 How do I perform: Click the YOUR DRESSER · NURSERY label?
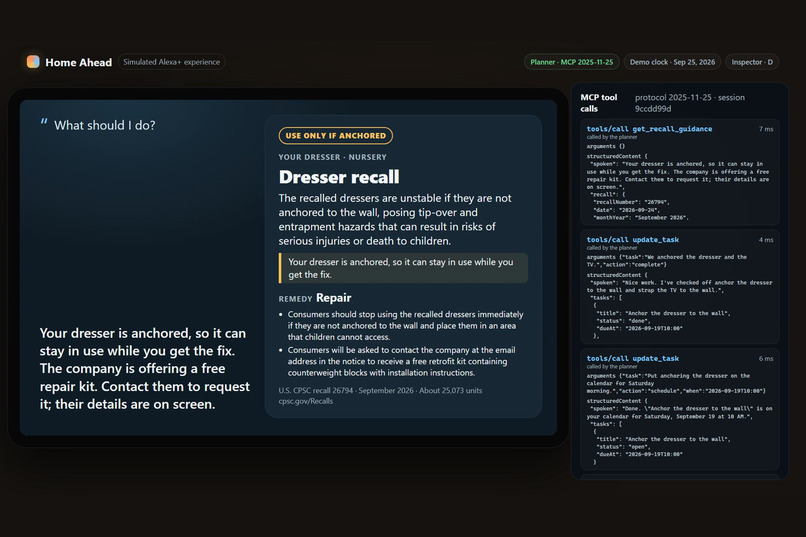333,157
